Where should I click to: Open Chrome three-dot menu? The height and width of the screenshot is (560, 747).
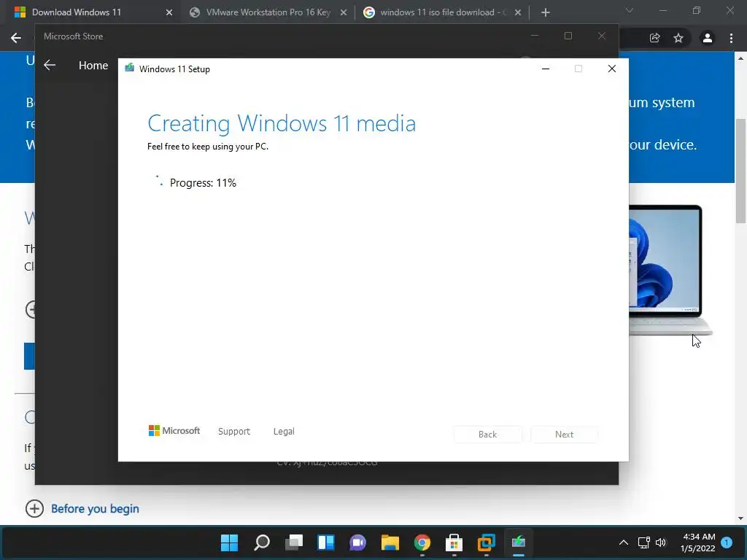[731, 38]
